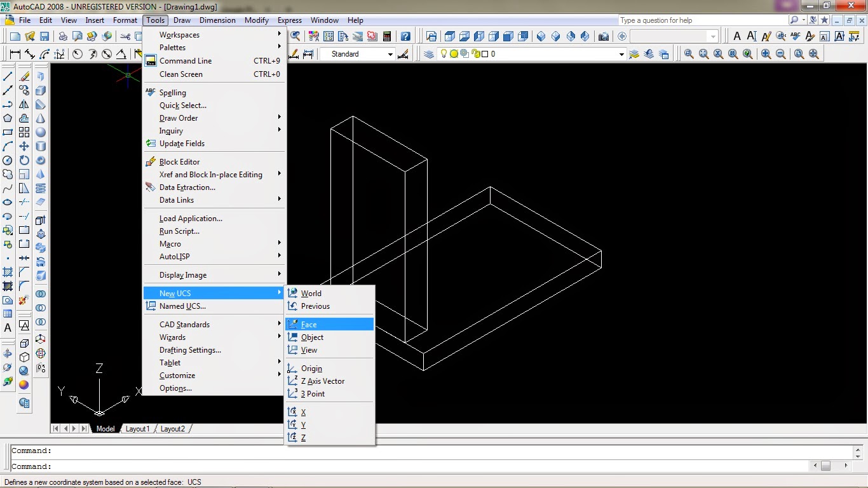Viewport: 868px width, 488px height.
Task: Open the Standard dimension style dropdown
Action: click(390, 54)
